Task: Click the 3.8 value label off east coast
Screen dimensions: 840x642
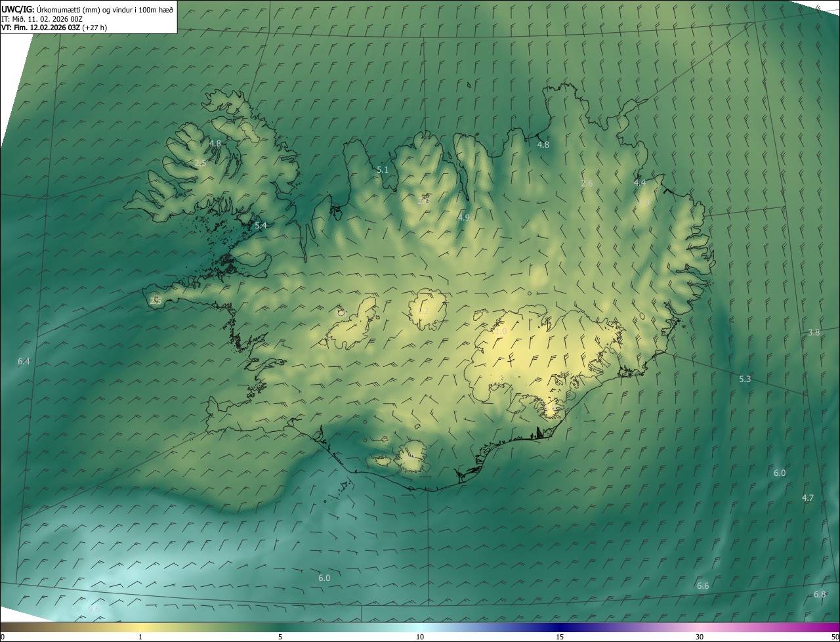Action: pos(814,333)
